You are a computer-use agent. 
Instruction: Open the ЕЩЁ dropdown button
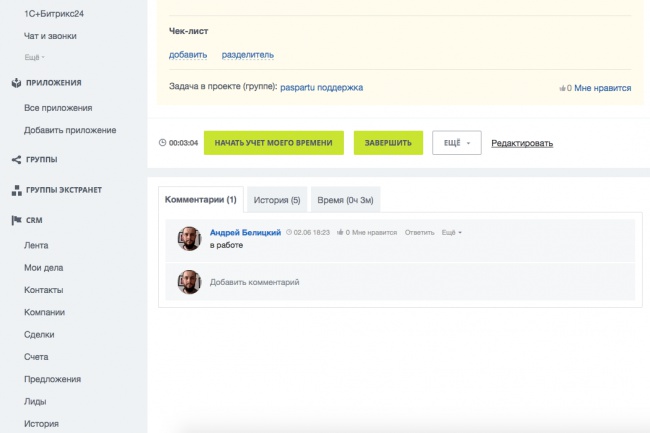tap(457, 143)
